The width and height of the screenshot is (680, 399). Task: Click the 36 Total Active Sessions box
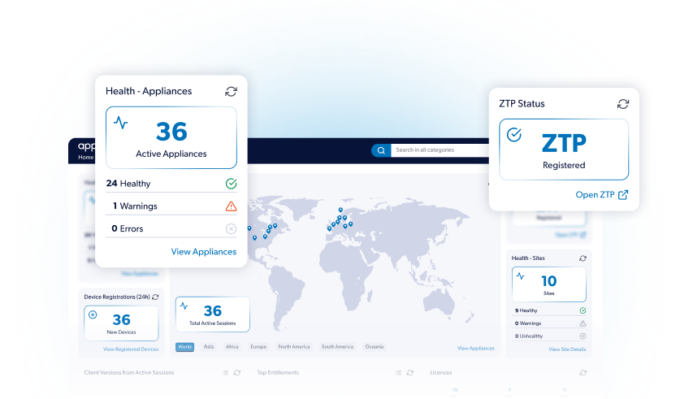(212, 314)
